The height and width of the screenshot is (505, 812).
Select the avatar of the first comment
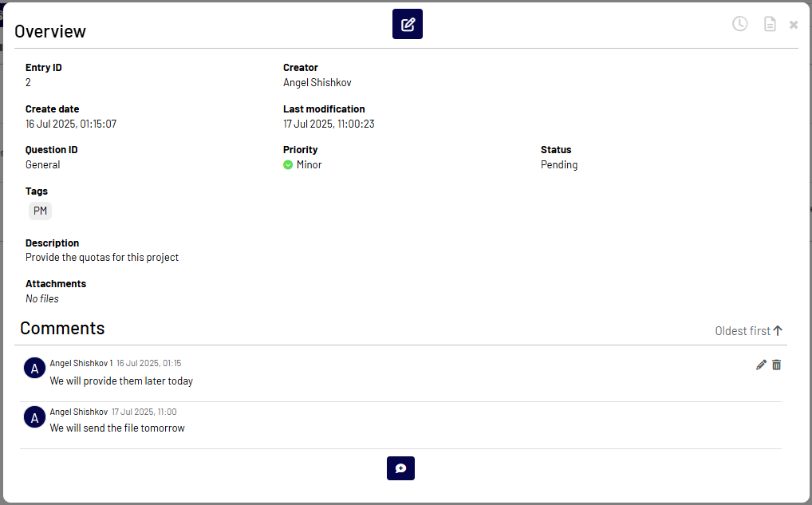34,369
